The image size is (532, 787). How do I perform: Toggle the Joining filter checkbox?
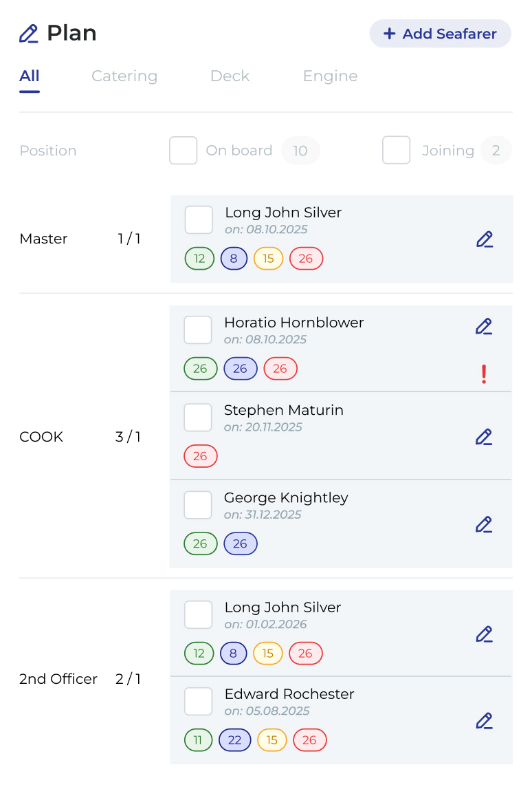[396, 150]
